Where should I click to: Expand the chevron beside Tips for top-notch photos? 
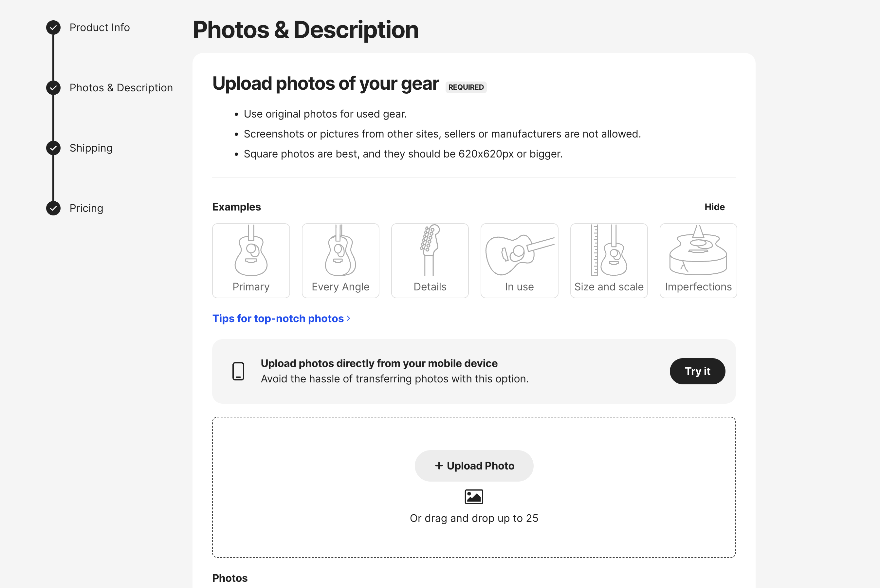click(348, 318)
